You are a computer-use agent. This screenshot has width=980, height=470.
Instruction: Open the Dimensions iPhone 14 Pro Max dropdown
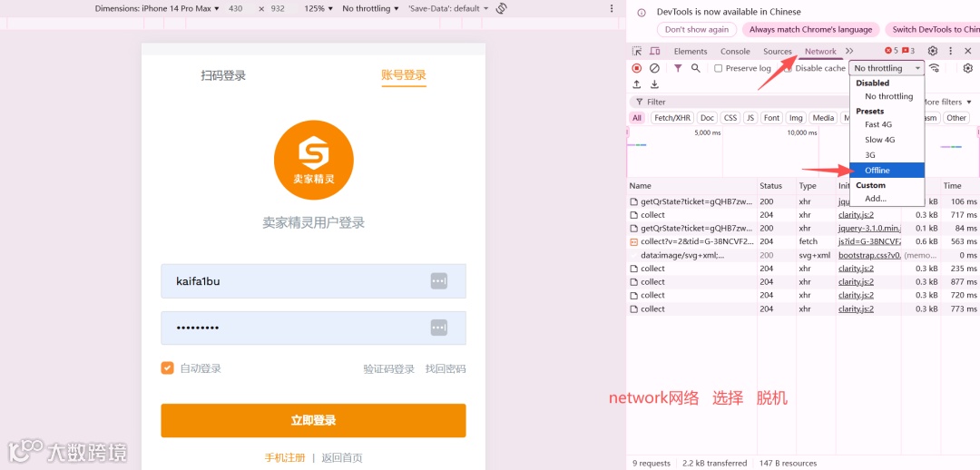[x=157, y=9]
